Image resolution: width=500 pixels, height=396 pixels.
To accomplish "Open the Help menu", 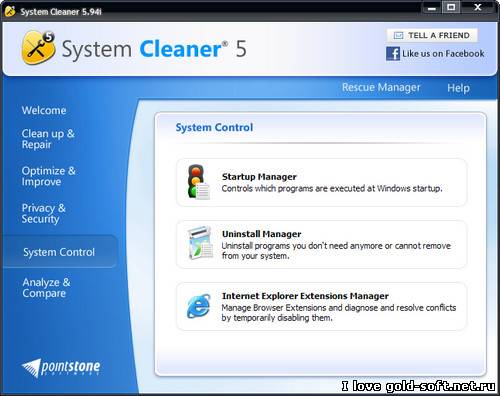I will pos(458,88).
